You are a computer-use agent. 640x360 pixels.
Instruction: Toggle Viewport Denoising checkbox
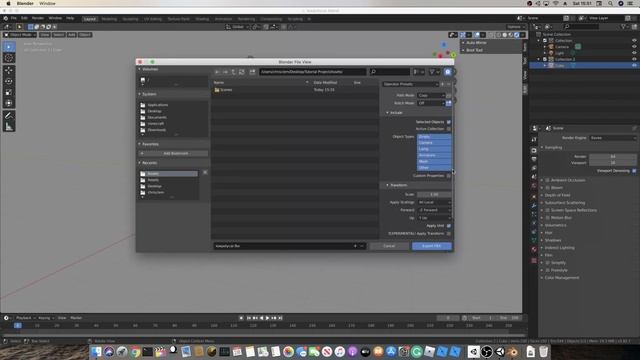pyautogui.click(x=634, y=171)
